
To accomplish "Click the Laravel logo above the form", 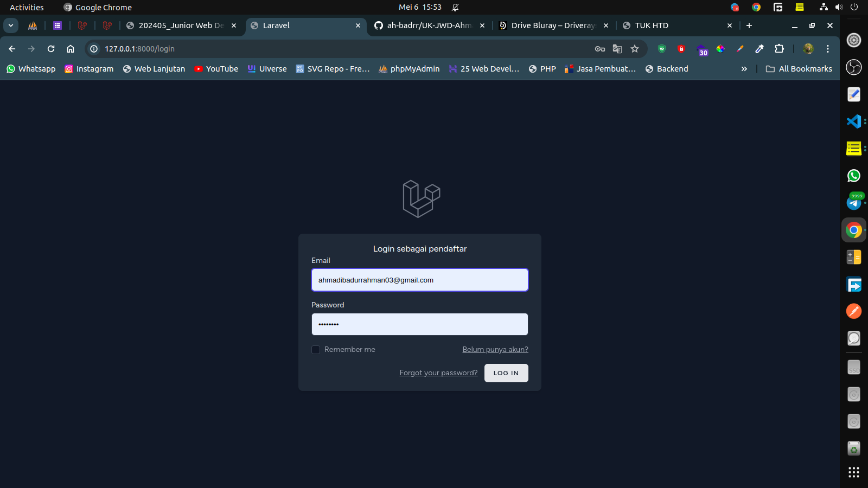I will [422, 199].
